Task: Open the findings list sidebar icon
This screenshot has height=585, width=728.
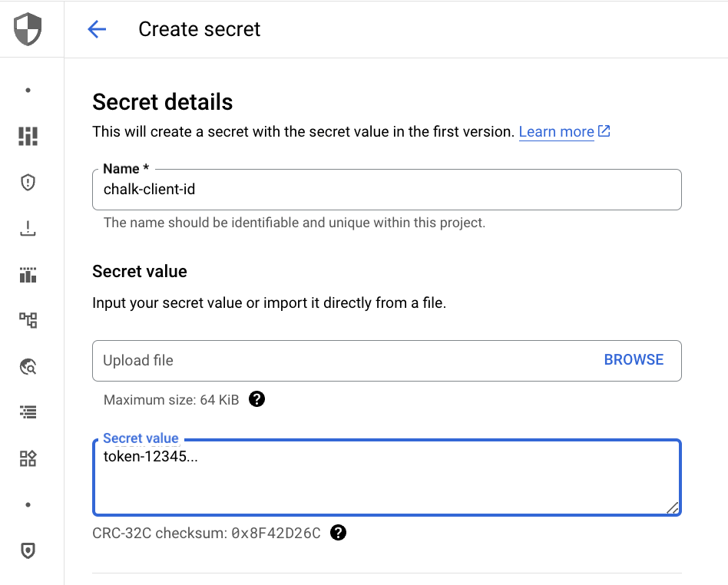Action: [x=28, y=412]
